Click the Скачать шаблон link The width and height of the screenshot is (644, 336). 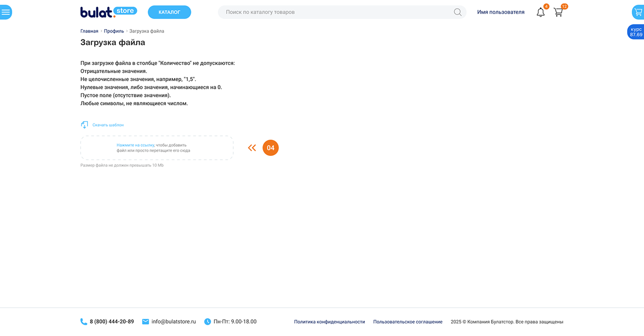(108, 125)
